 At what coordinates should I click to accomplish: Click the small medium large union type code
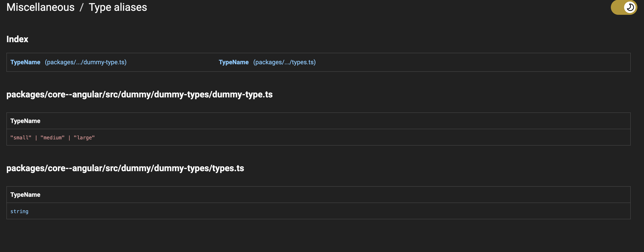tap(52, 137)
